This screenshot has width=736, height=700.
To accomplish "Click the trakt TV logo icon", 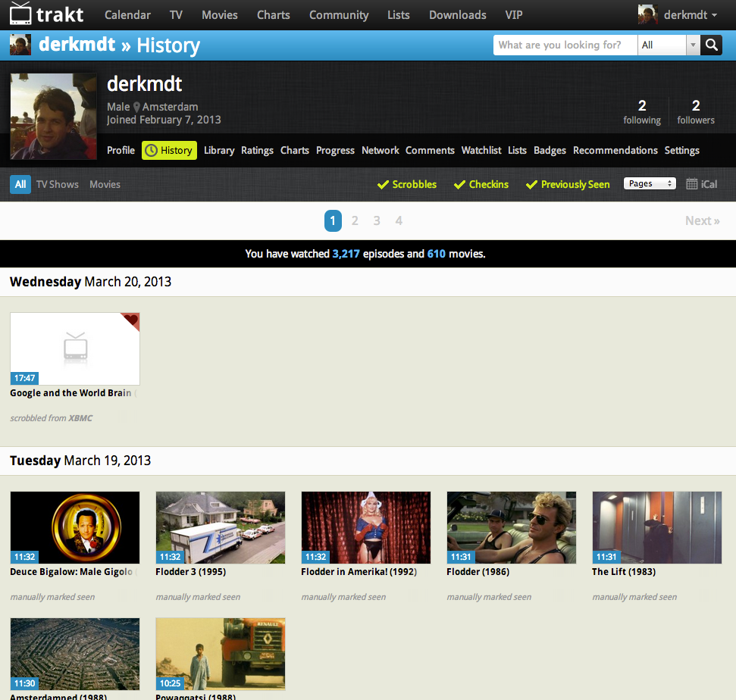I will coord(20,14).
